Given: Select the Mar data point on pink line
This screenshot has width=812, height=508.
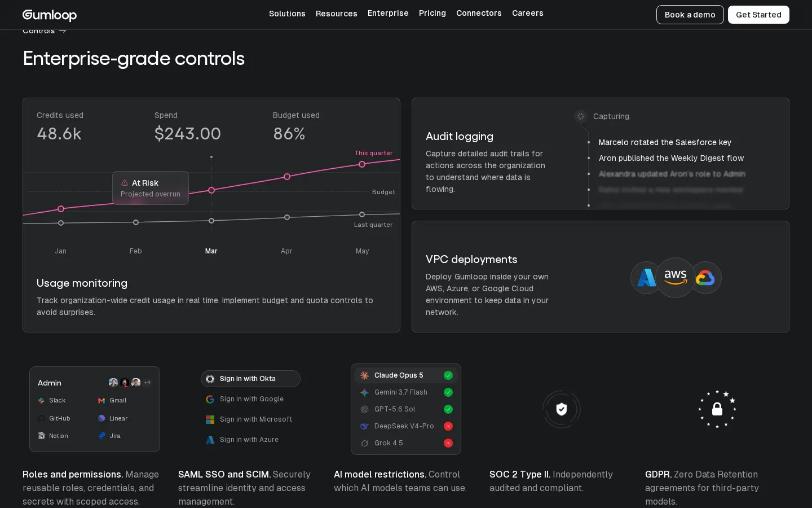Looking at the screenshot, I should 211,190.
